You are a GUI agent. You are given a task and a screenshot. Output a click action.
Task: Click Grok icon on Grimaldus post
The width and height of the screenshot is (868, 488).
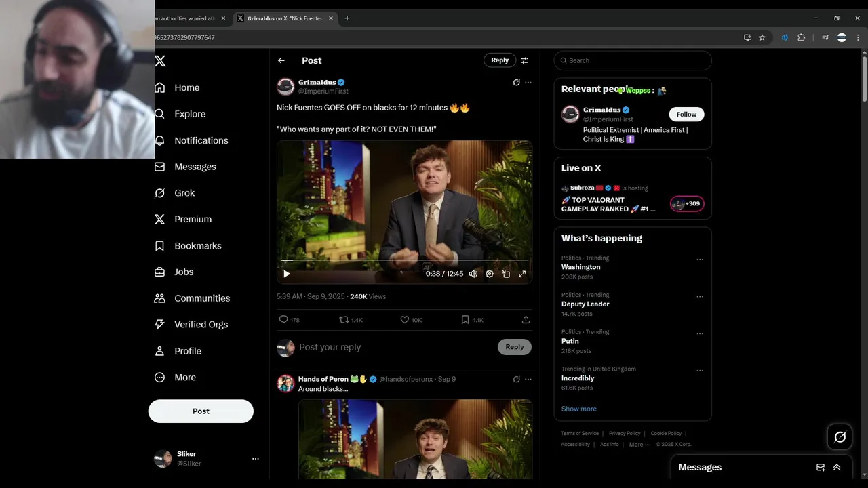coord(516,83)
